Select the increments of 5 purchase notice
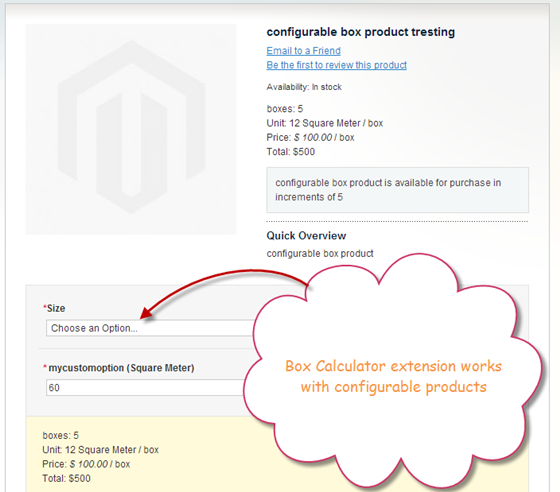 pyautogui.click(x=398, y=190)
